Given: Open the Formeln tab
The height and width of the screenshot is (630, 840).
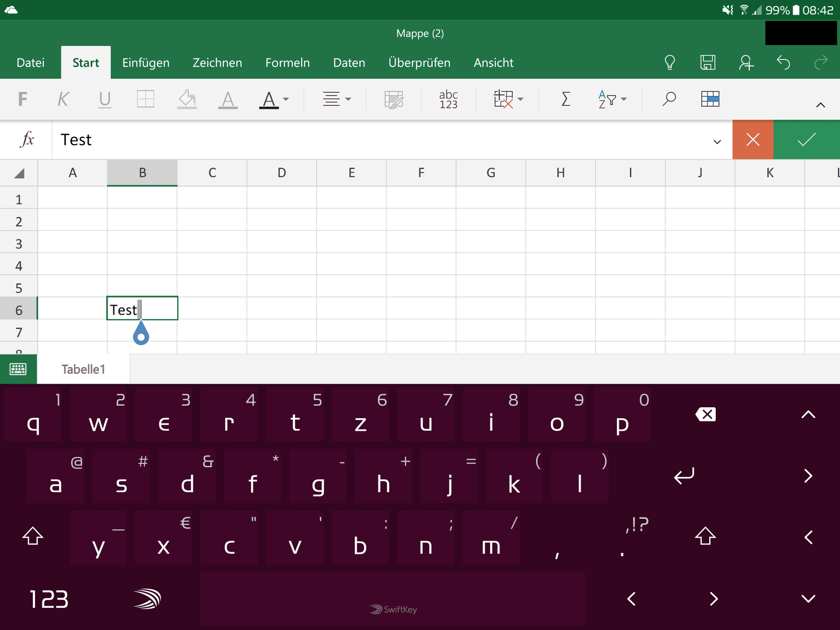Looking at the screenshot, I should tap(287, 63).
